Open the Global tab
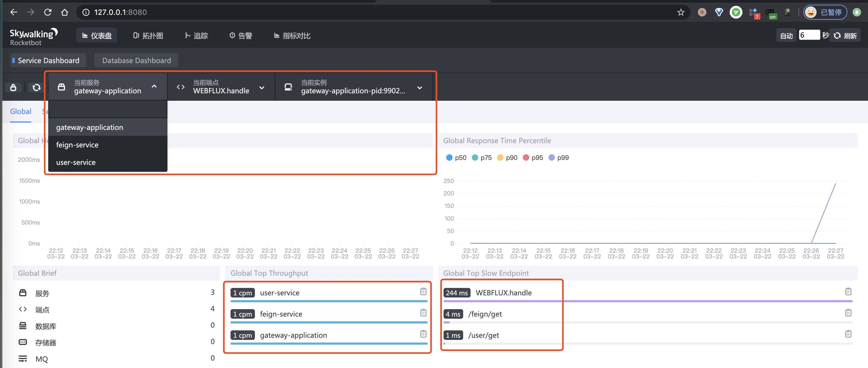 pos(21,111)
